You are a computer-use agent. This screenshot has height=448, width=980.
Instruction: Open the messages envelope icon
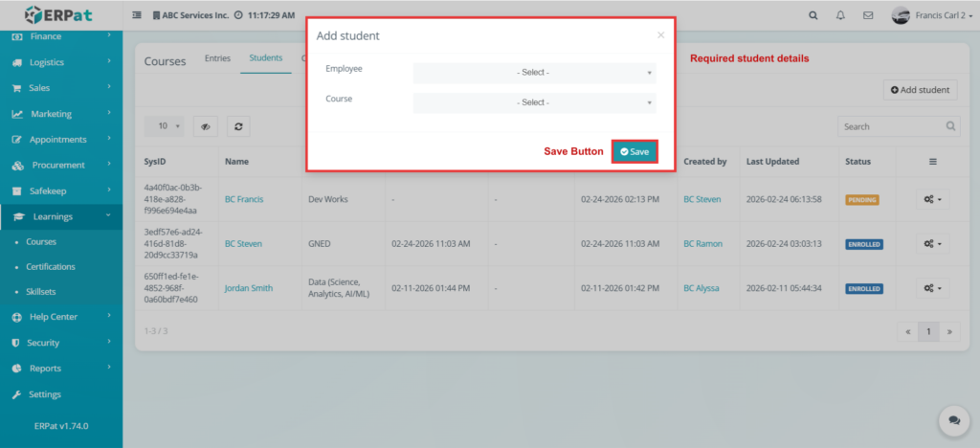point(868,15)
